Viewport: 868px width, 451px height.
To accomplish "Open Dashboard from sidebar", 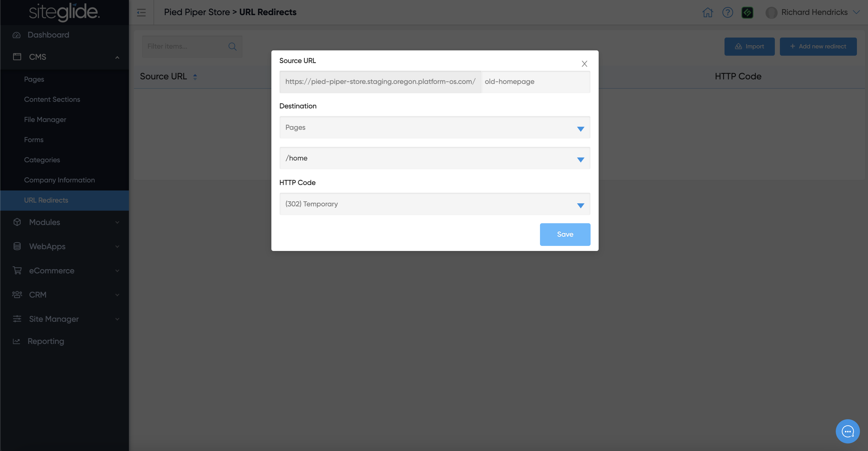I will [x=48, y=35].
